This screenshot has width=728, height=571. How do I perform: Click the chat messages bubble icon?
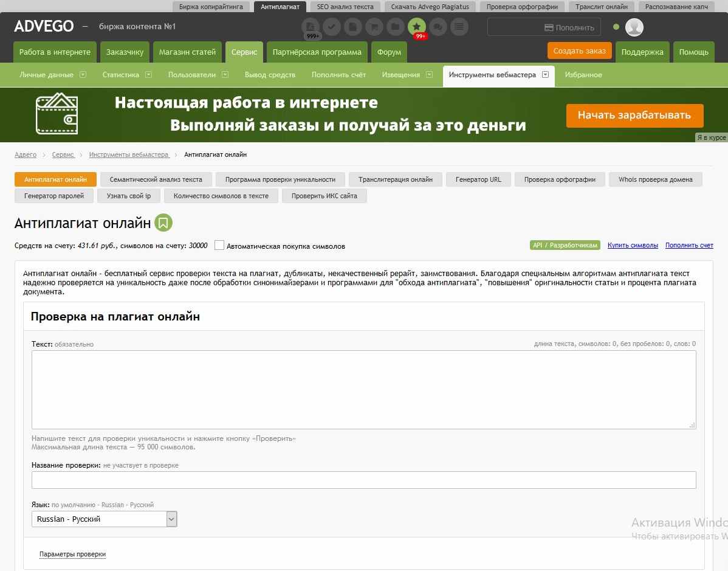coord(438,27)
